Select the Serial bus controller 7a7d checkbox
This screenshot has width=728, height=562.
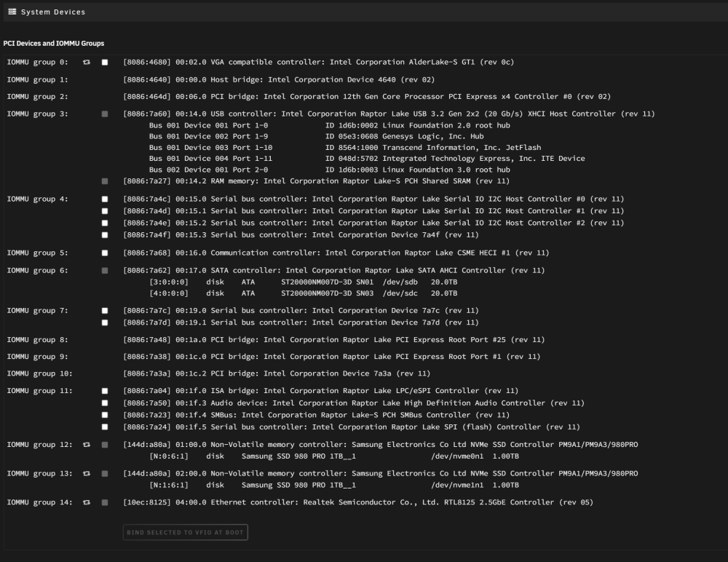[105, 322]
